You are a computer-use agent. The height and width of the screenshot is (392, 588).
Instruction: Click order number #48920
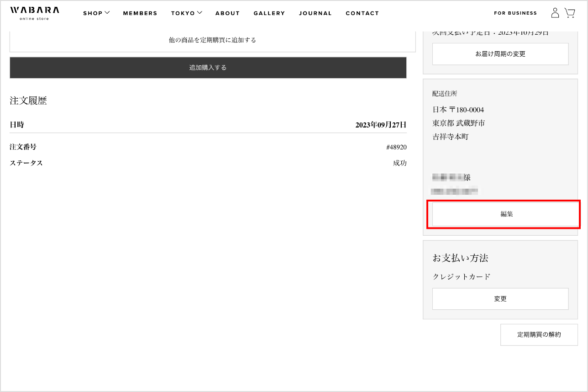coord(396,147)
